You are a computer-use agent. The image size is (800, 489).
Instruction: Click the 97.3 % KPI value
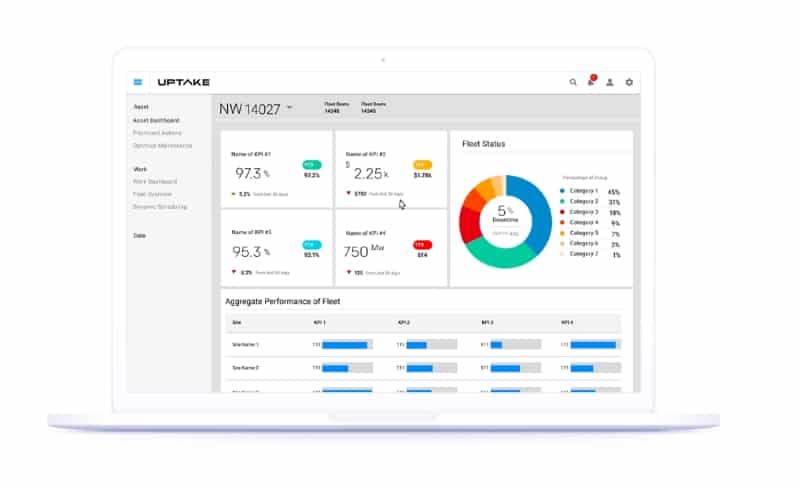252,174
